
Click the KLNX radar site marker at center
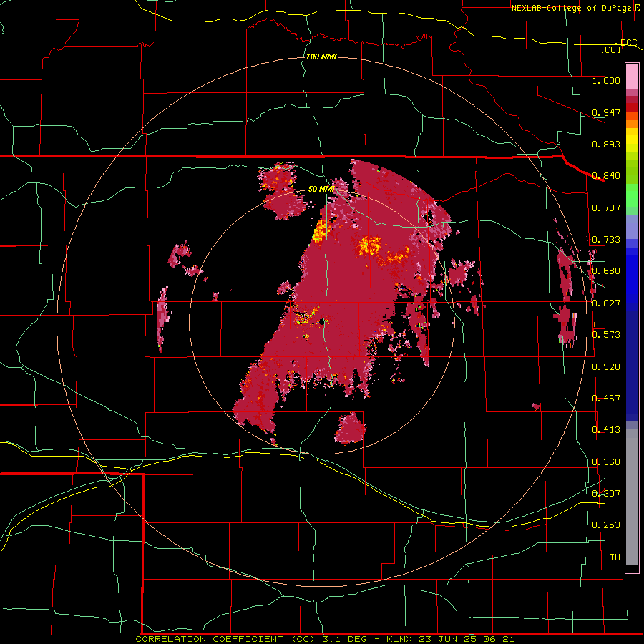coord(323,323)
